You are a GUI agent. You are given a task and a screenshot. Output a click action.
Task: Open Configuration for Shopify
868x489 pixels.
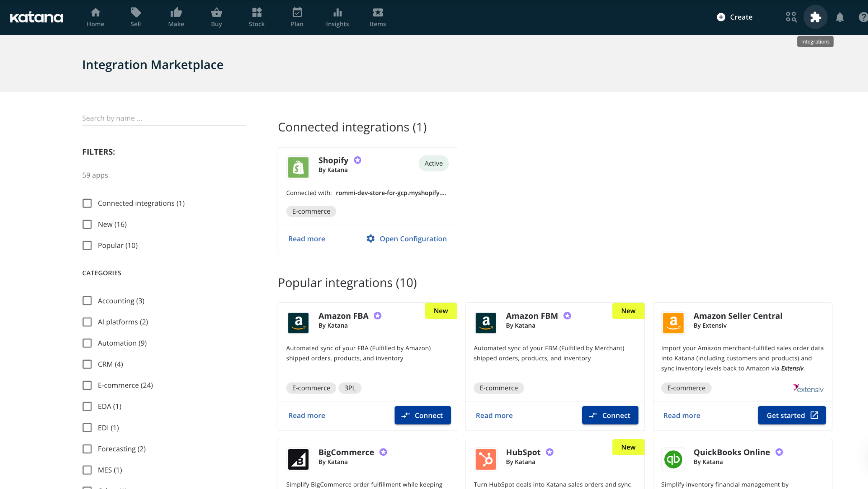pos(406,239)
